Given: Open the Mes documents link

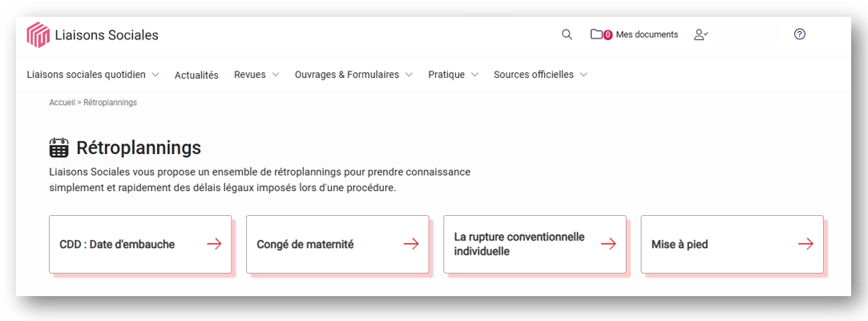Looking at the screenshot, I should tap(647, 35).
